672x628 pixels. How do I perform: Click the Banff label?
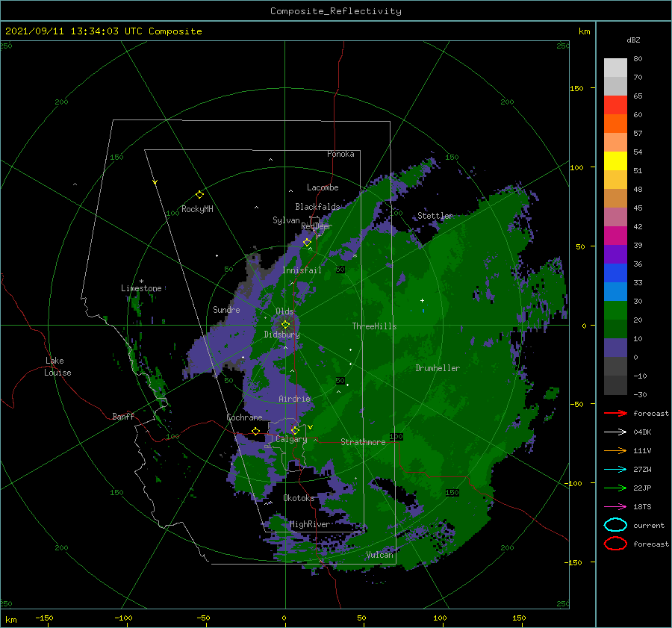(x=123, y=417)
